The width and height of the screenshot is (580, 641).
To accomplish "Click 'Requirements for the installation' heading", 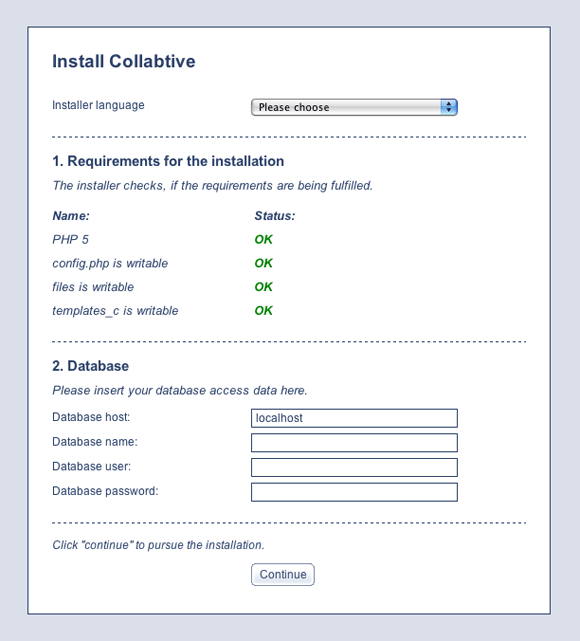I will (x=176, y=161).
